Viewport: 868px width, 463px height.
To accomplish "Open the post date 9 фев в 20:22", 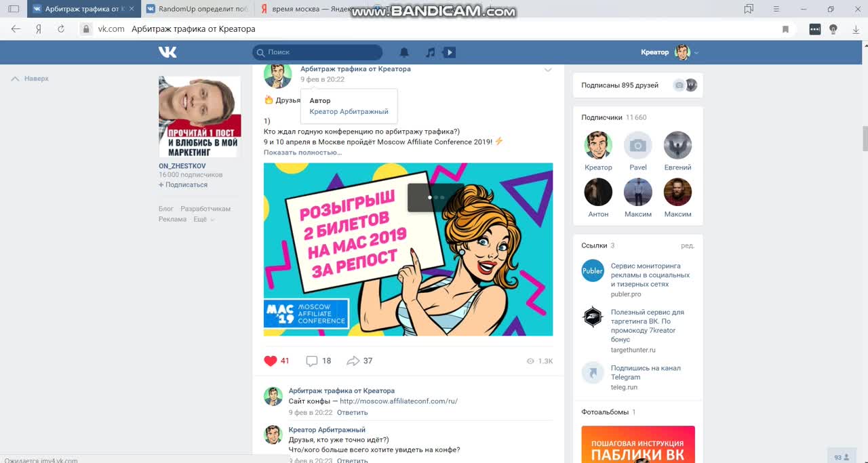I will click(x=322, y=79).
